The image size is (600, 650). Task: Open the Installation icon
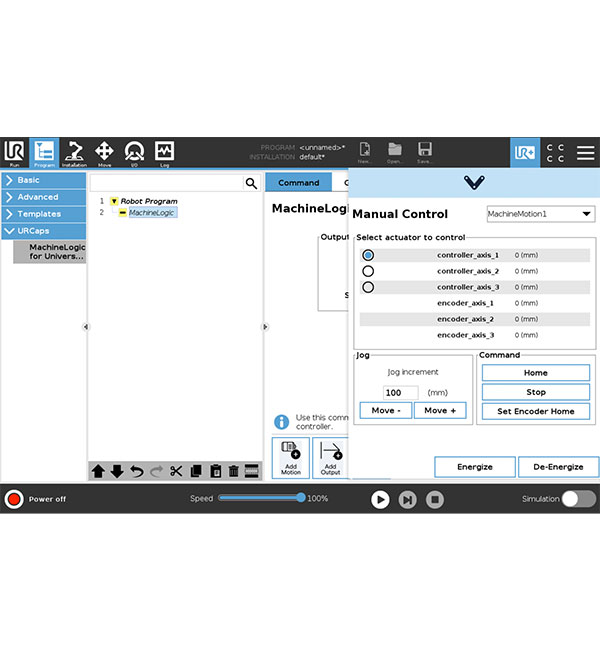click(x=75, y=153)
